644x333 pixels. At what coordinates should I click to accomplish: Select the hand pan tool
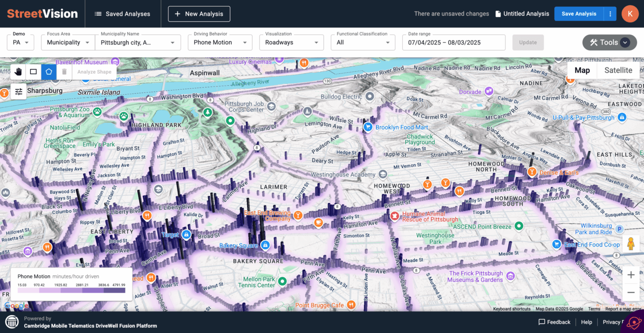point(18,72)
